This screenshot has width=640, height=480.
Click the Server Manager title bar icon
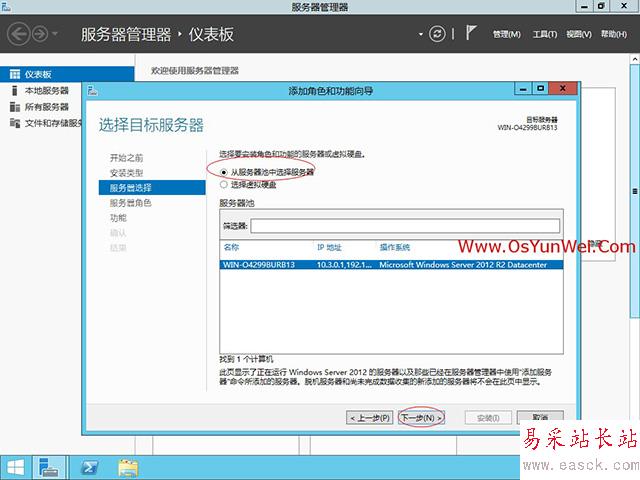6,7
